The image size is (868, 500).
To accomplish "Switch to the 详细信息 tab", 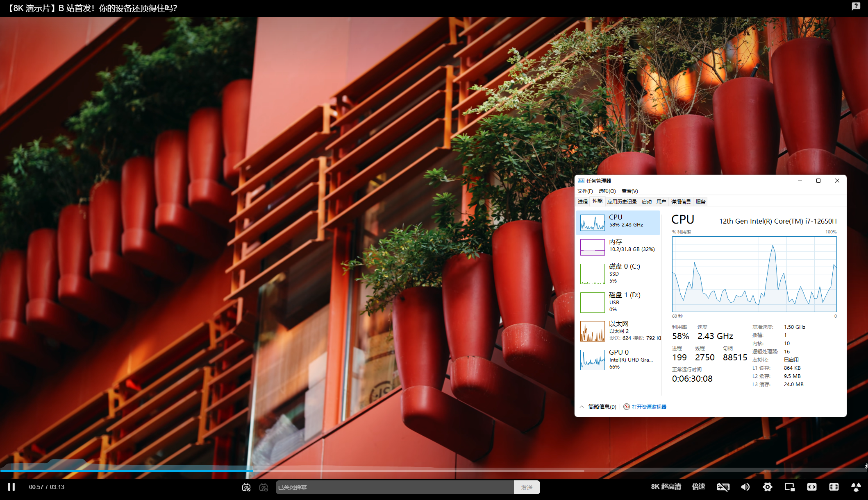I will tap(681, 201).
